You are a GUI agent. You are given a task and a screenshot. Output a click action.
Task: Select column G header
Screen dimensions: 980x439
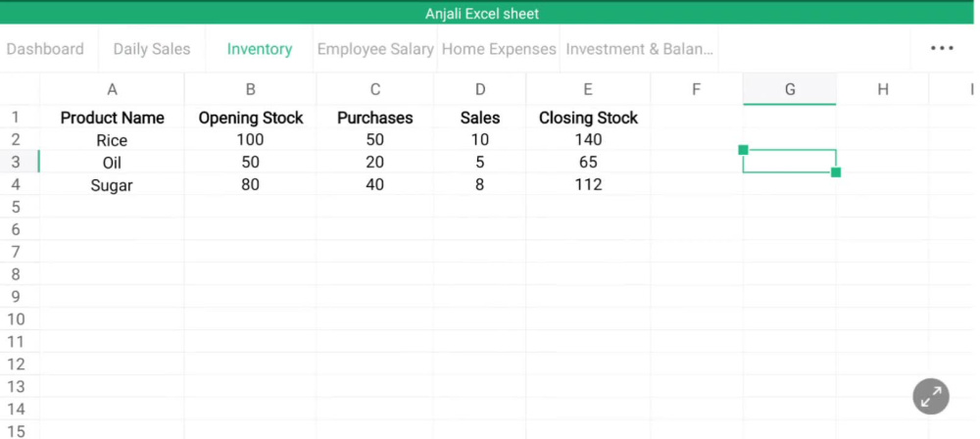click(x=789, y=89)
